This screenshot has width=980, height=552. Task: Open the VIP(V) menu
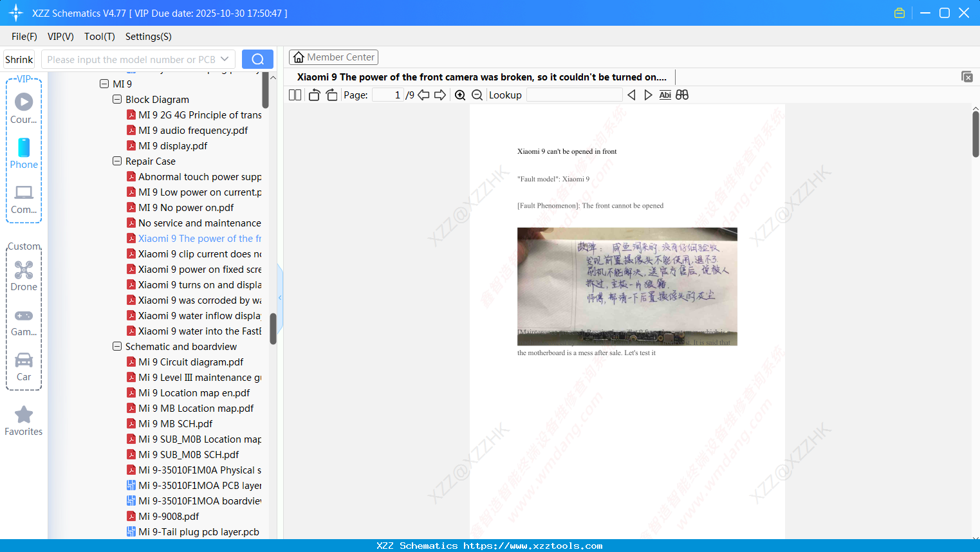60,37
